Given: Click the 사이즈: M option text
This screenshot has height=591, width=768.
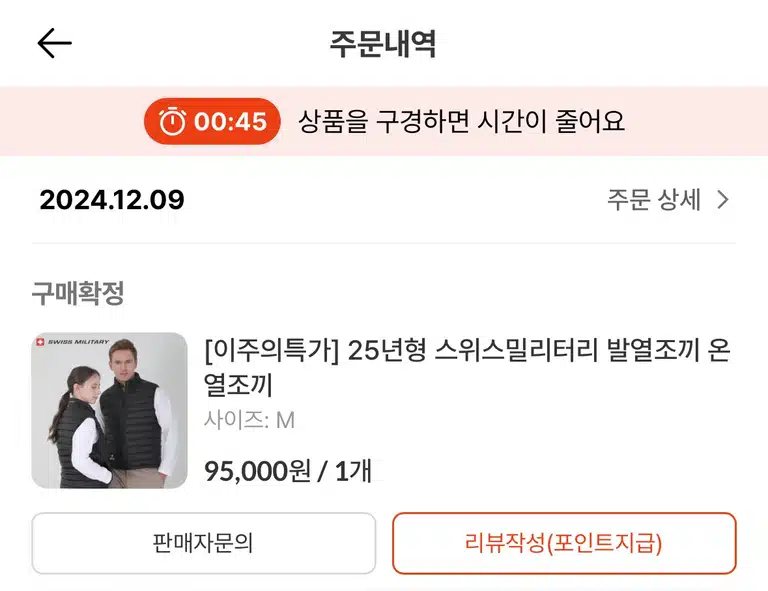Looking at the screenshot, I should coord(249,420).
